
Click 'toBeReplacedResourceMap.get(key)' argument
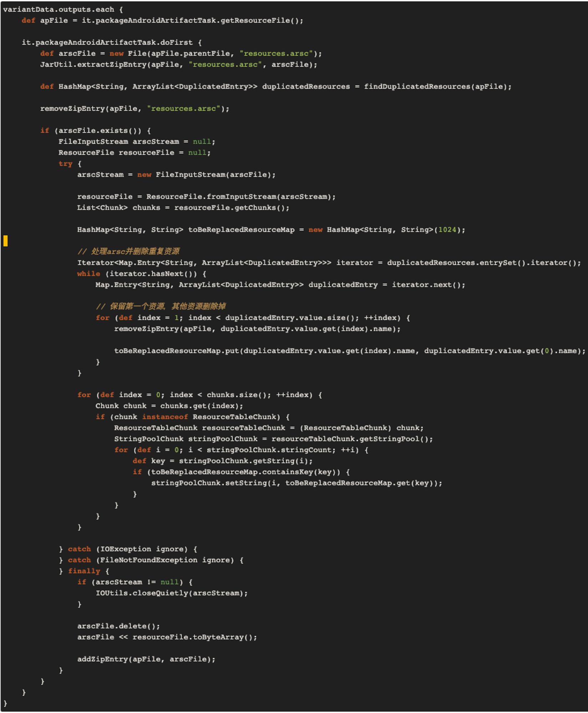click(x=359, y=483)
